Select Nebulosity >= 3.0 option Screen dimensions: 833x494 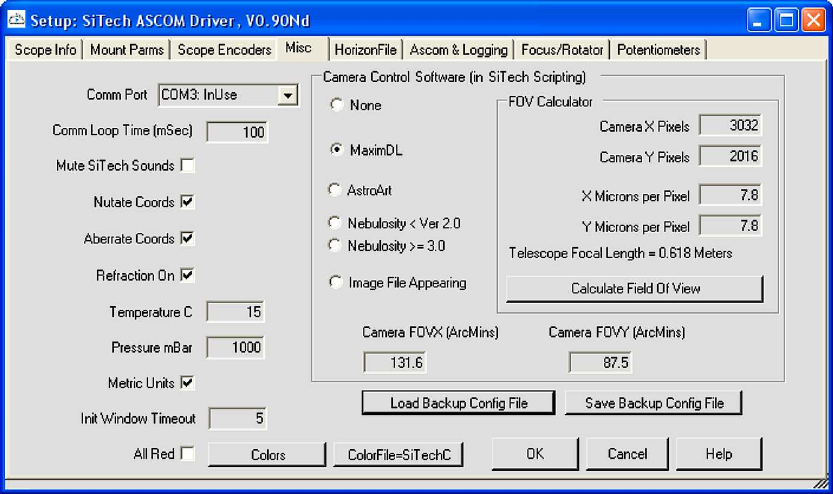click(x=335, y=245)
